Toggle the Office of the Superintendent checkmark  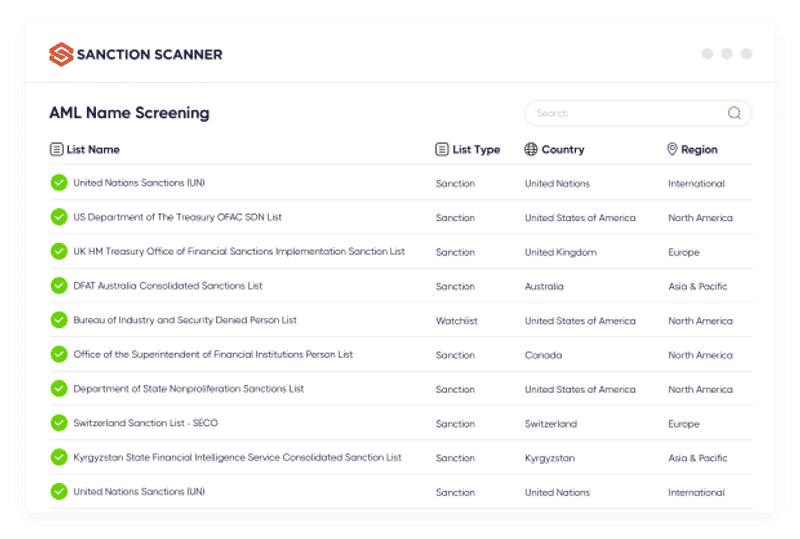point(59,354)
